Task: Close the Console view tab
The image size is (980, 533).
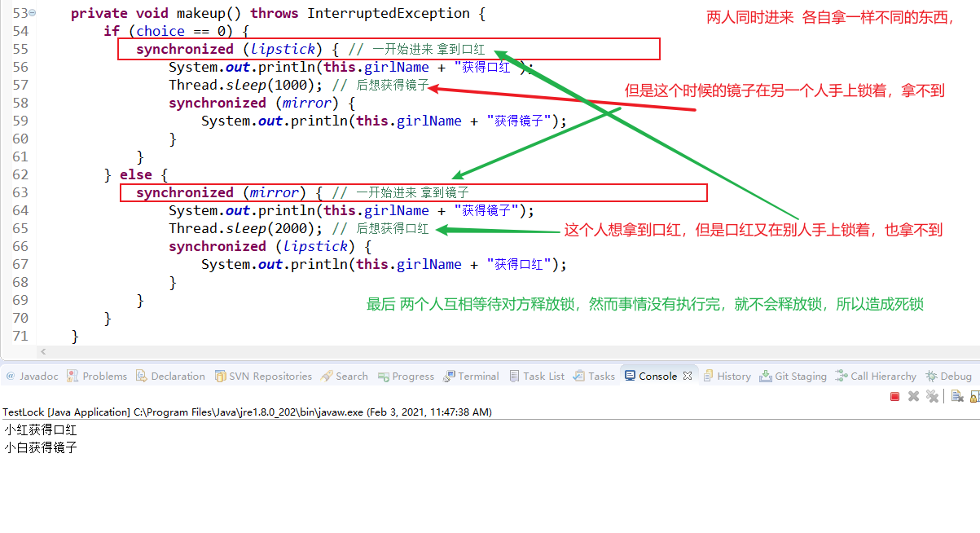Action: coord(688,377)
